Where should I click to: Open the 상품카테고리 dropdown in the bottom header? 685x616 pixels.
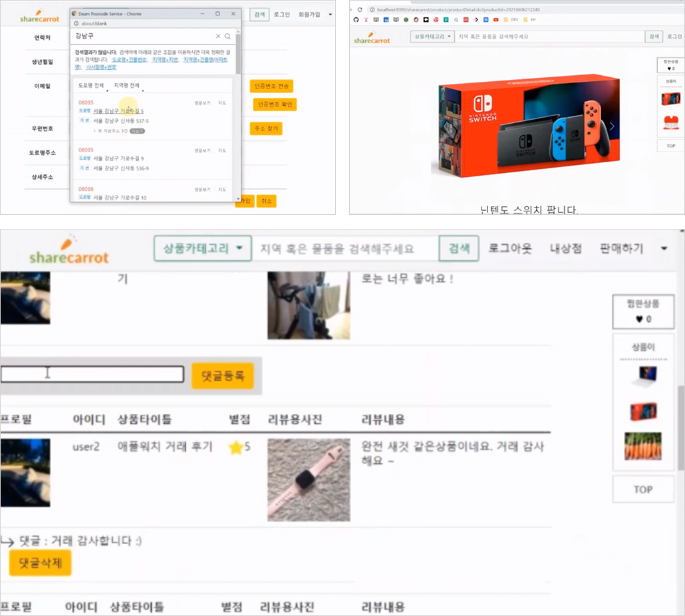(203, 249)
